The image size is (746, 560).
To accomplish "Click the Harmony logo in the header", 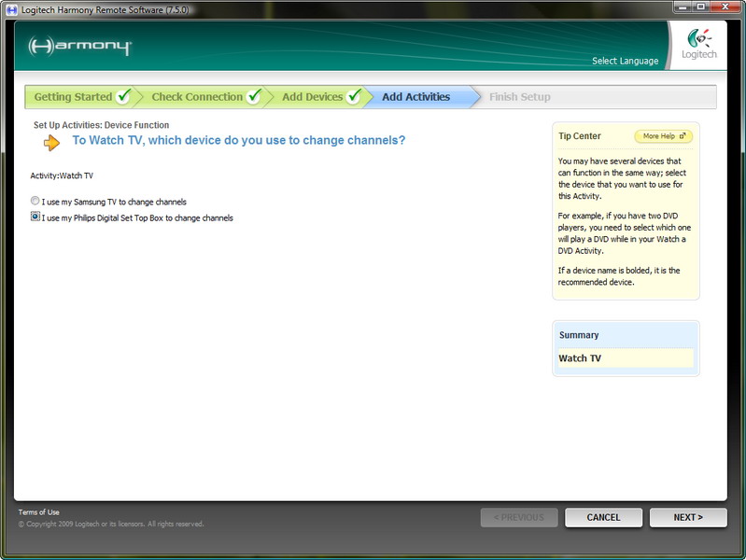I will pyautogui.click(x=80, y=47).
